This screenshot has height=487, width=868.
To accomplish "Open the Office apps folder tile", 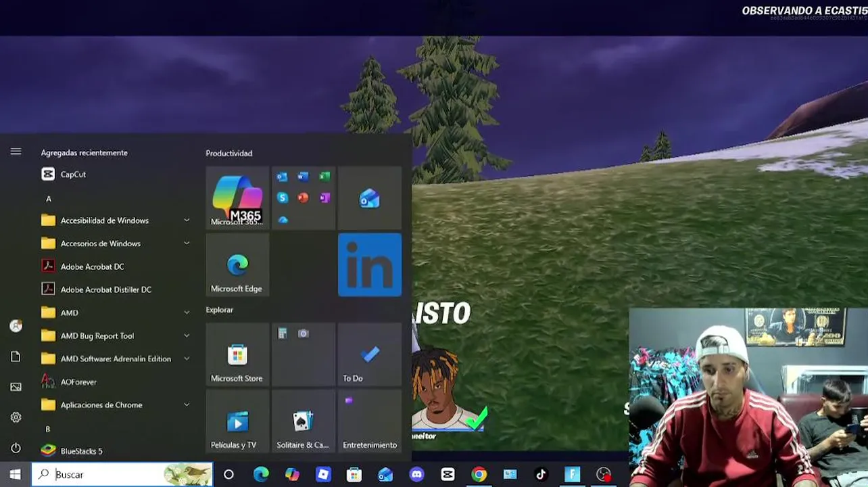I will click(304, 198).
